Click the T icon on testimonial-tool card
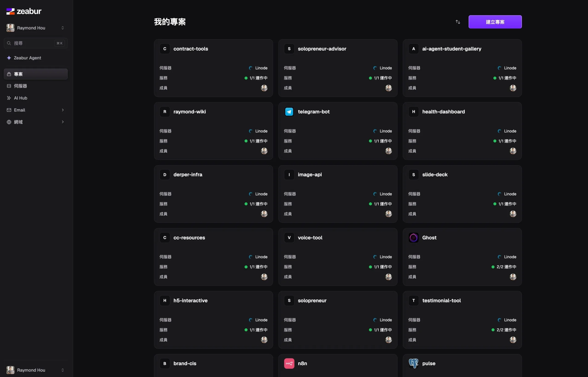The image size is (588, 377). [x=413, y=300]
